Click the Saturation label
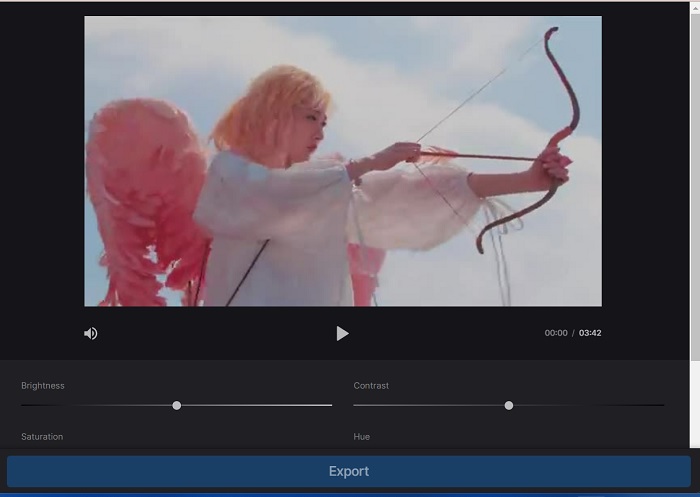The height and width of the screenshot is (497, 700). click(42, 437)
